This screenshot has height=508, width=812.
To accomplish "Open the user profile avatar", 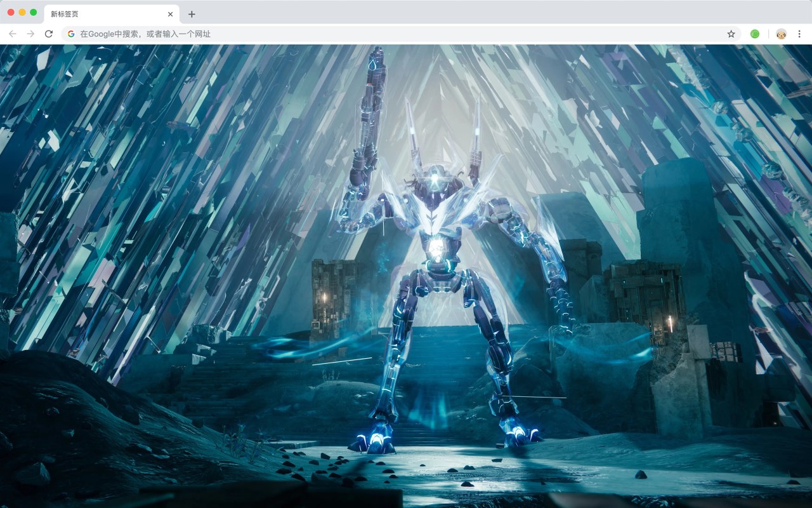I will (782, 34).
